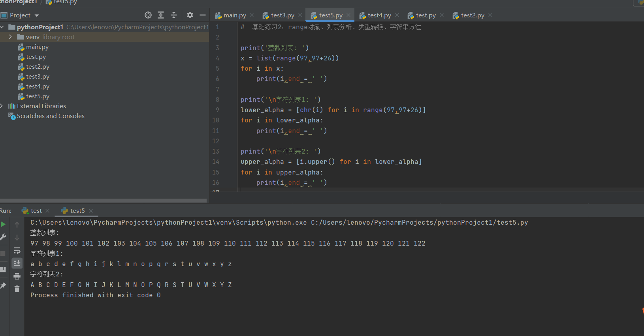This screenshot has height=336, width=644.
Task: Toggle Soft-Wrap in run console
Action: (x=17, y=251)
